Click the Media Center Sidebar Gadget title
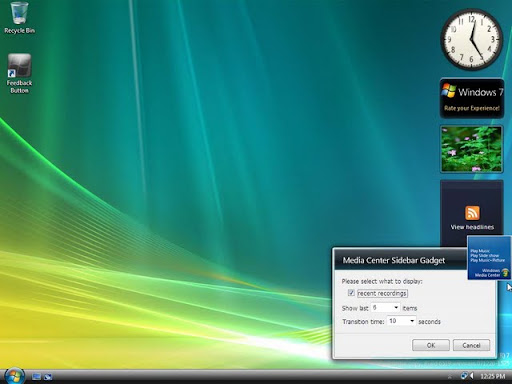 pos(394,260)
